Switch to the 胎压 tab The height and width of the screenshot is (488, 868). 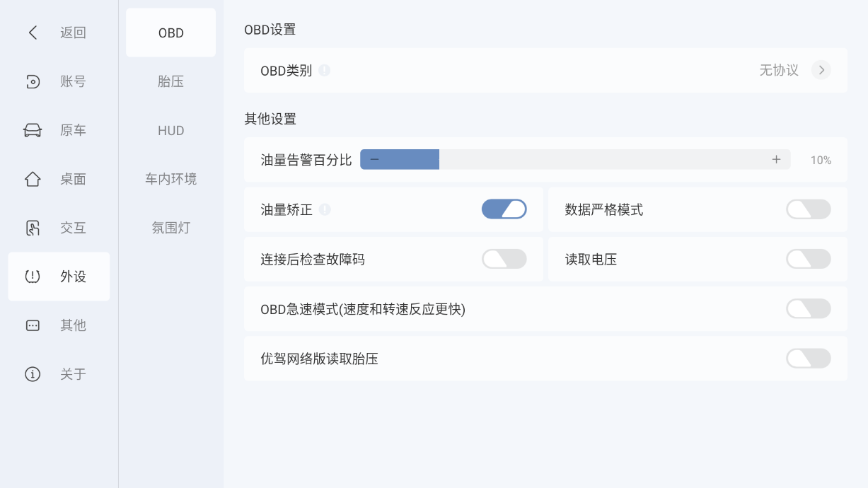coord(170,81)
